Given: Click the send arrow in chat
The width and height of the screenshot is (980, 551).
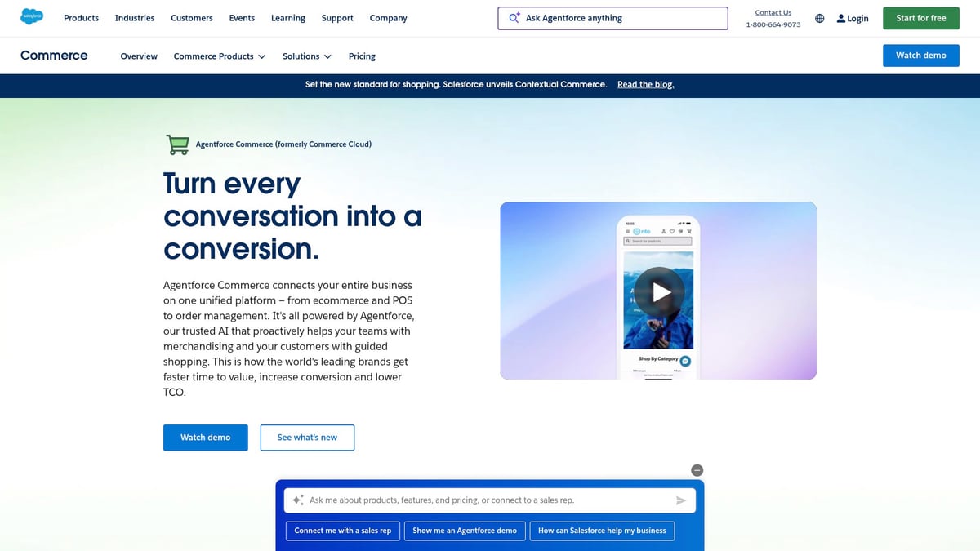Looking at the screenshot, I should [681, 500].
